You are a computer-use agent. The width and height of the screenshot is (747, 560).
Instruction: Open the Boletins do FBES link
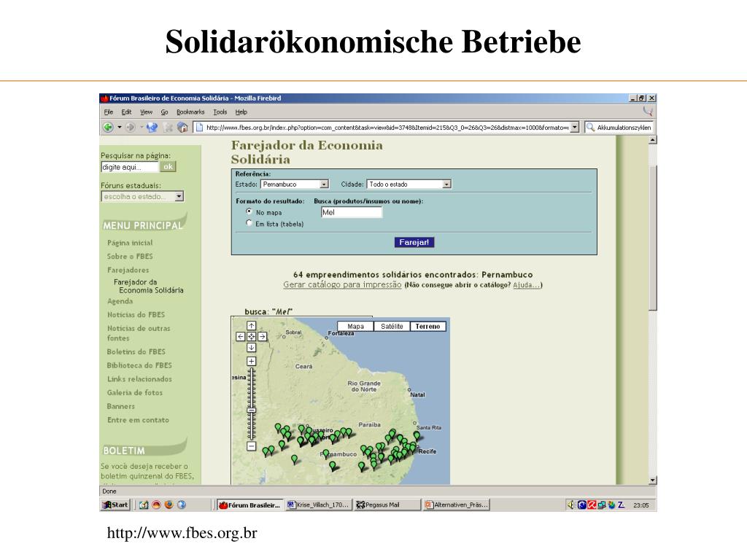pyautogui.click(x=136, y=351)
